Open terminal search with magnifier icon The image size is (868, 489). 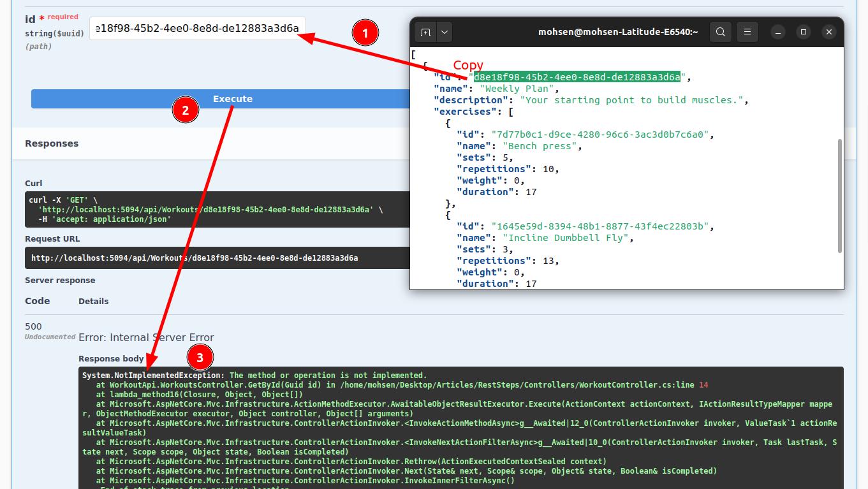[720, 32]
